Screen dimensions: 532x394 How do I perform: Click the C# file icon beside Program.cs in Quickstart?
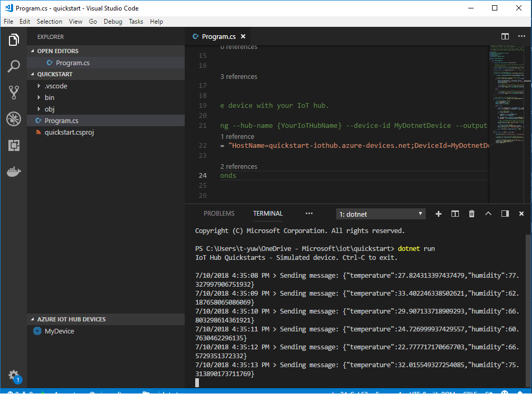38,120
